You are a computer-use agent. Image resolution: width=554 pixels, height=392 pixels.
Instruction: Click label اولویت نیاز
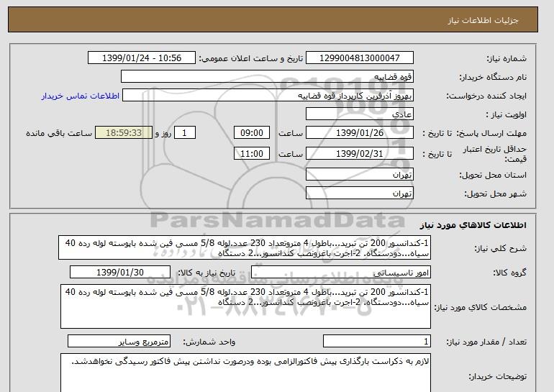[507, 114]
